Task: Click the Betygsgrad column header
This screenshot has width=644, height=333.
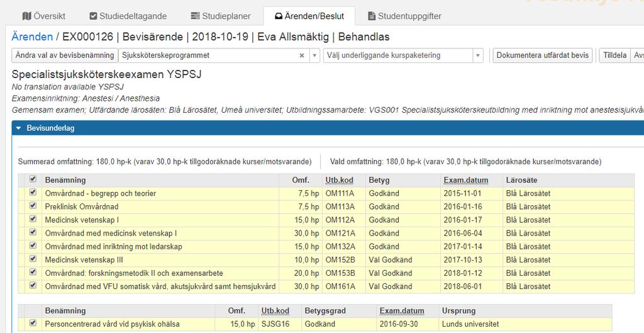Action: (325, 311)
